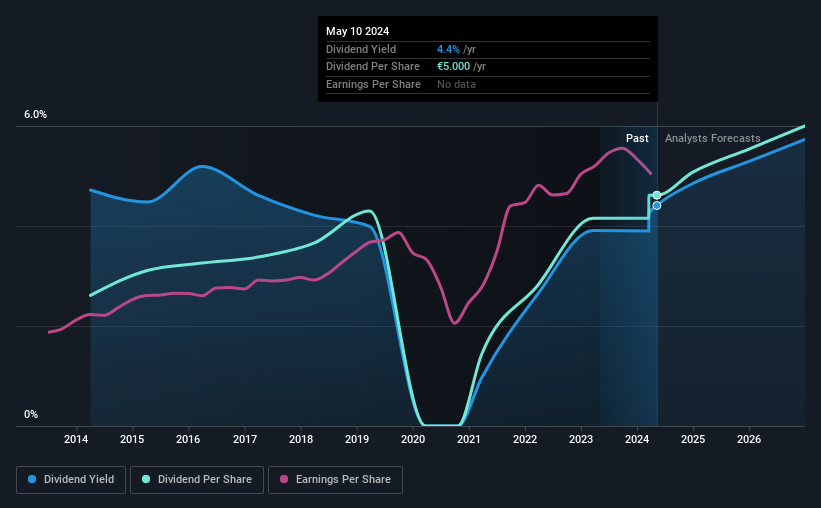
Task: Click the 2017 x-axis label
Action: coord(245,439)
